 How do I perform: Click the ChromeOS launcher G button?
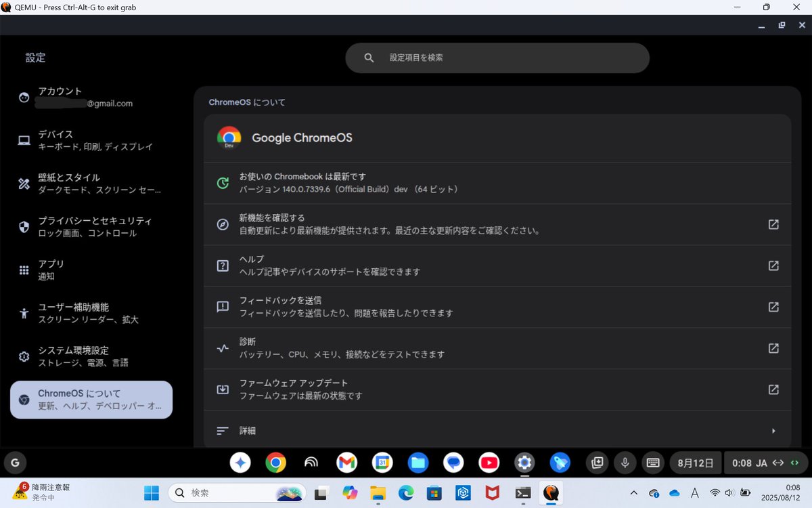tap(15, 463)
